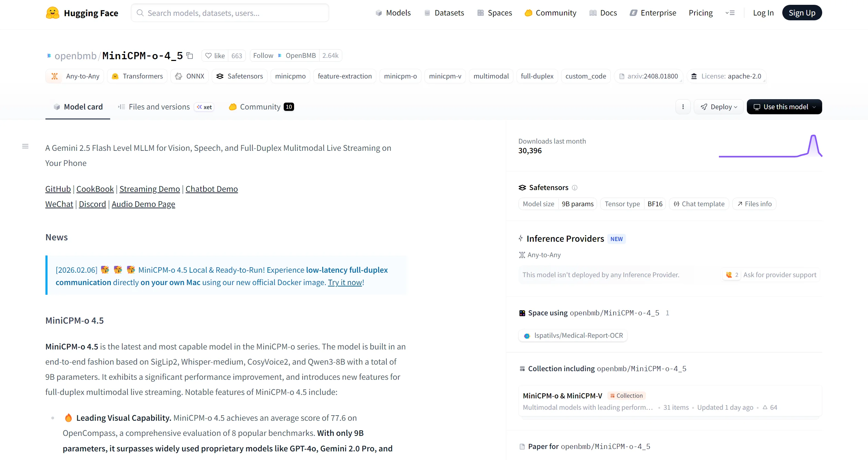
Task: Open the navbar hamburger menu icon
Action: coord(730,13)
